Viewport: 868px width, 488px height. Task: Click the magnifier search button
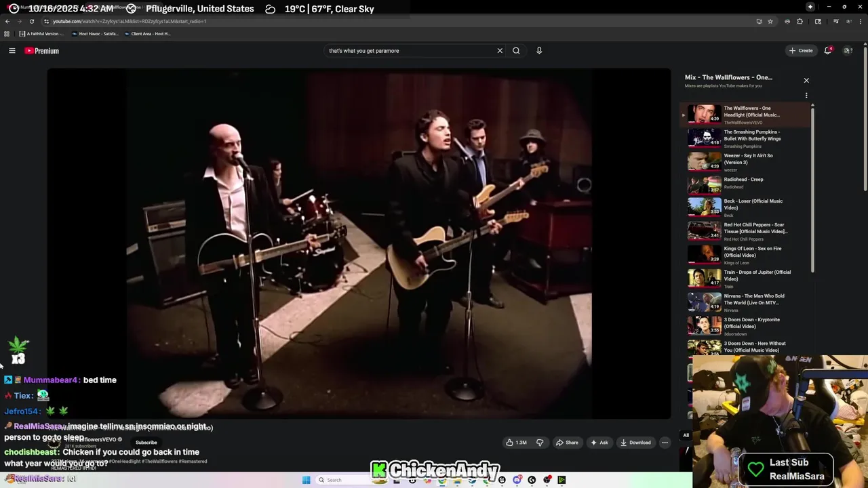click(x=516, y=51)
